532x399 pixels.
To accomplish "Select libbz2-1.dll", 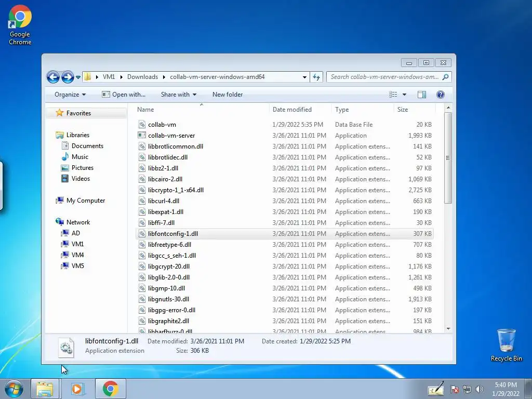I will pos(284,168).
